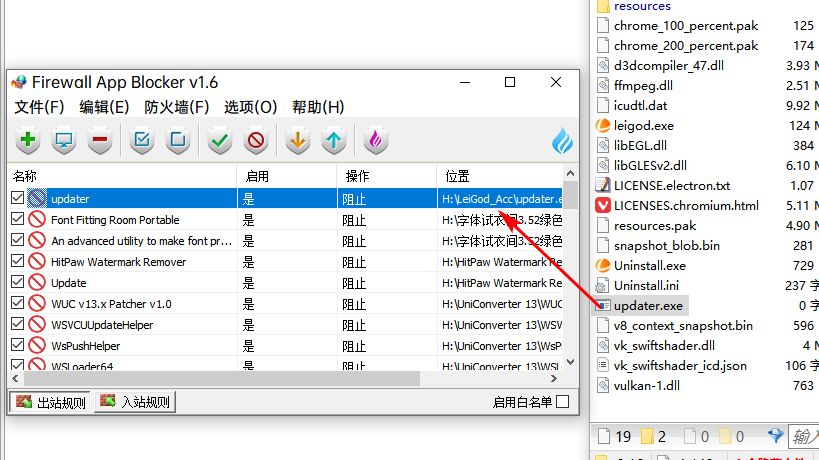
Task: Click the blue empty-box Disable toolbar icon
Action: [178, 140]
